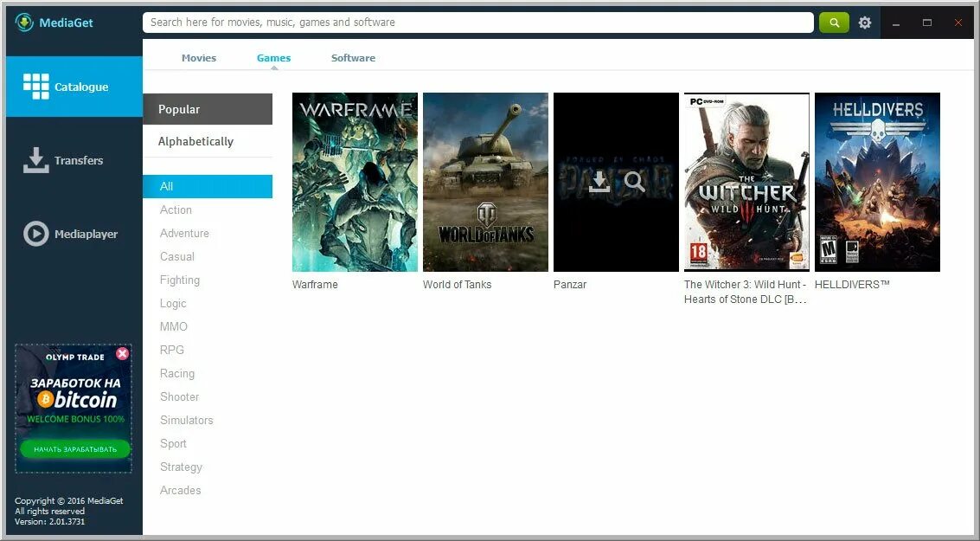The height and width of the screenshot is (541, 980).
Task: Filter games by RPG
Action: tap(172, 351)
